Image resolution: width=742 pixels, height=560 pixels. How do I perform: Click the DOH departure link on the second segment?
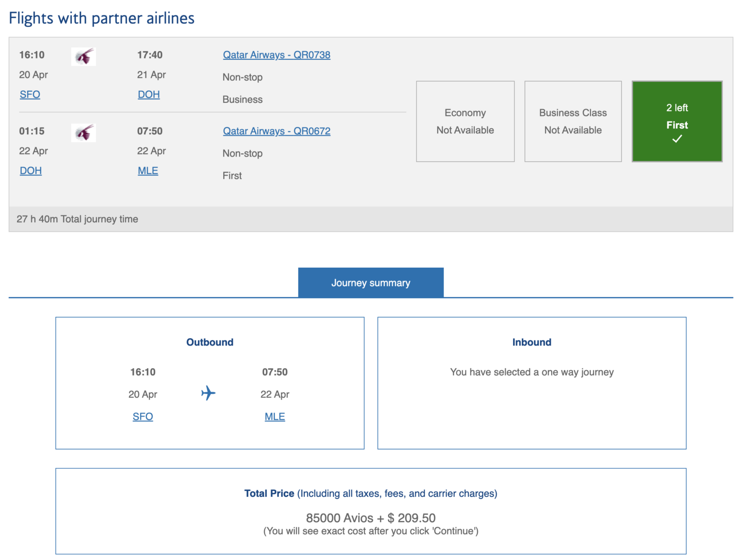pos(30,171)
